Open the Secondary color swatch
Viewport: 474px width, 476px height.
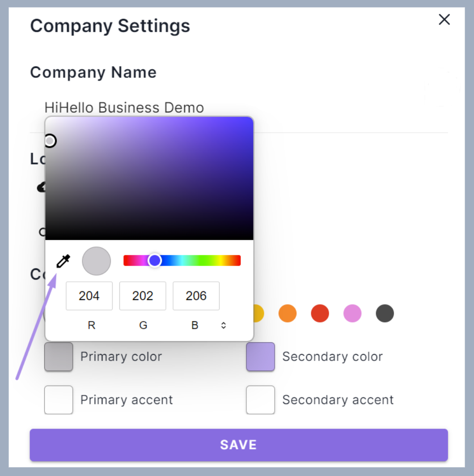pyautogui.click(x=260, y=357)
